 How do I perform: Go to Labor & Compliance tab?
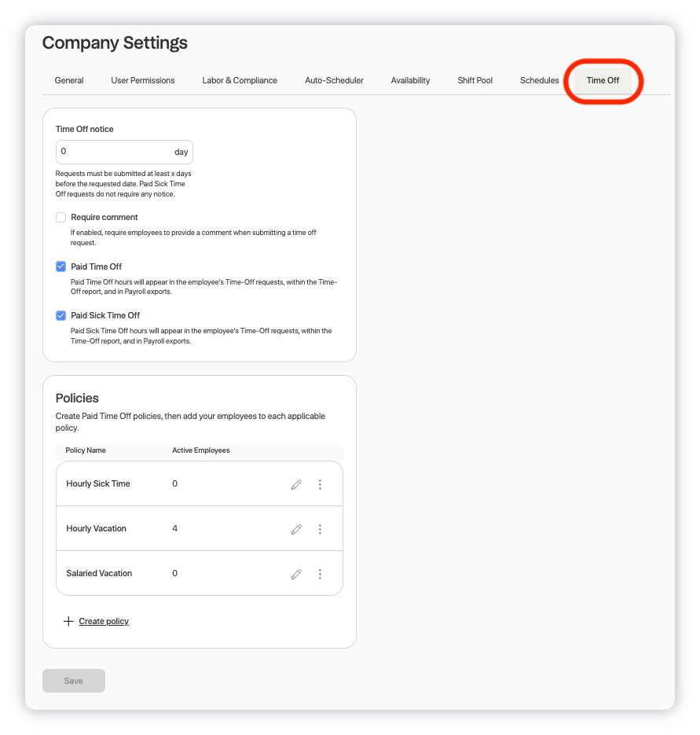point(240,80)
